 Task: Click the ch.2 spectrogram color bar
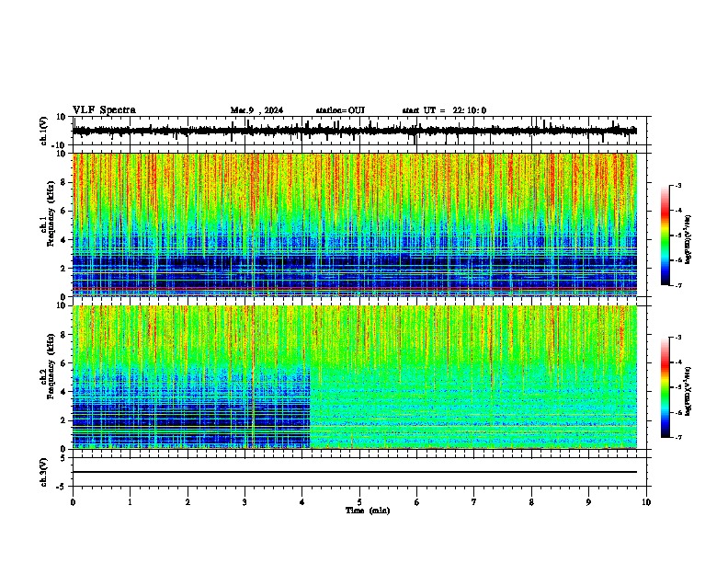(x=665, y=387)
